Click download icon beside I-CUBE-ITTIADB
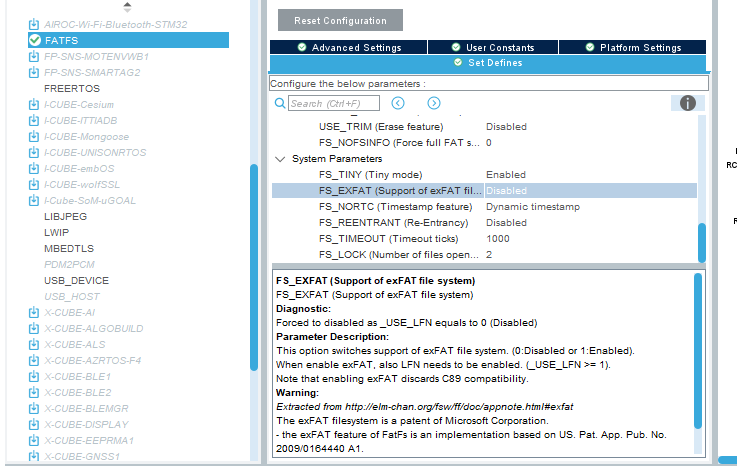Viewport: 737px width, 469px height. click(x=34, y=120)
